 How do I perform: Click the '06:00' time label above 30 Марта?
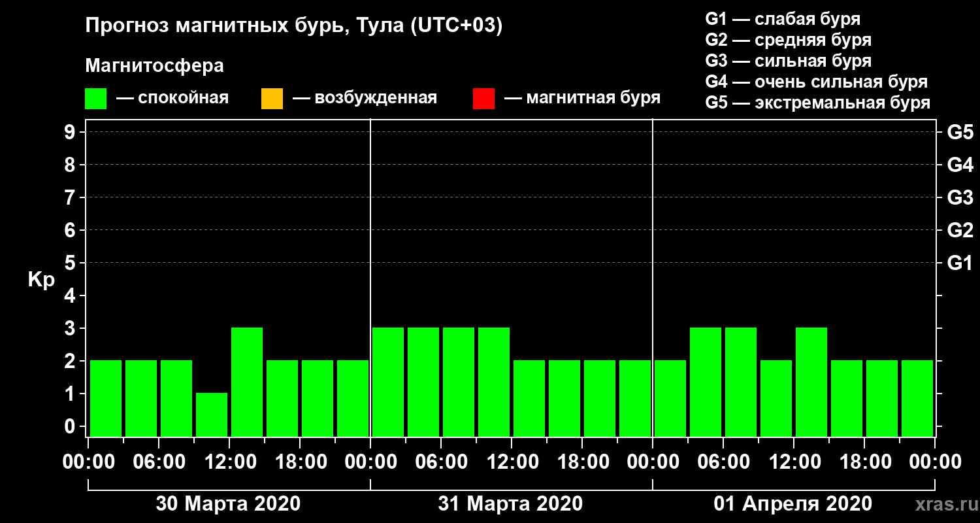159,462
